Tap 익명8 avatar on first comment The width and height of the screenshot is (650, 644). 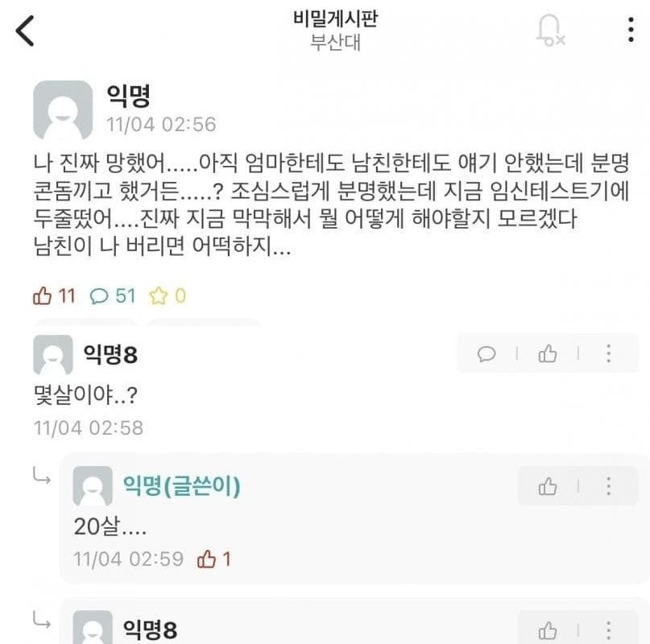[52, 355]
